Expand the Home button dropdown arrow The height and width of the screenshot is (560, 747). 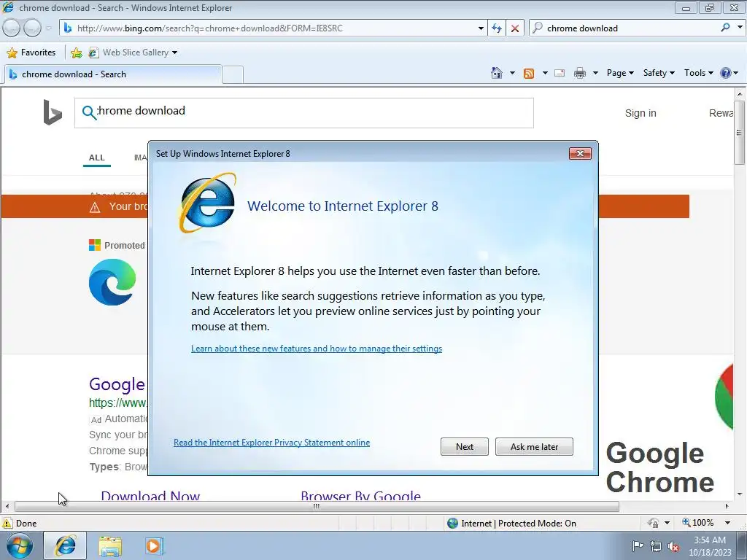512,73
